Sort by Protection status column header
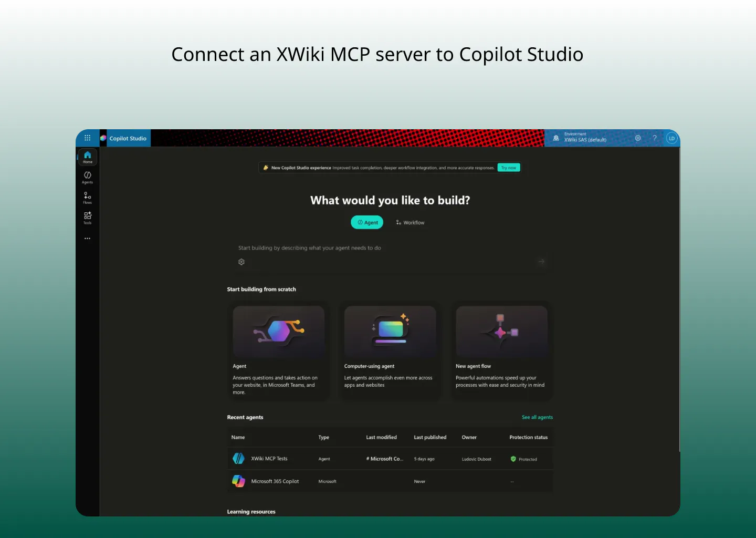This screenshot has width=756, height=538. [528, 437]
